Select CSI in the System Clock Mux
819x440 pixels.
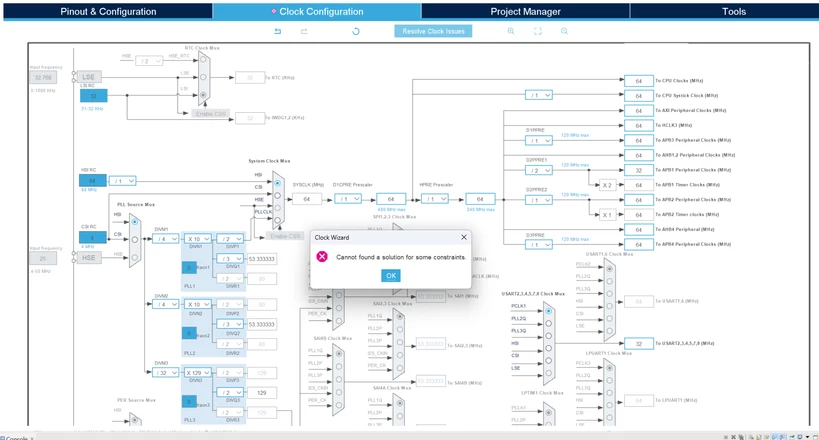point(277,195)
